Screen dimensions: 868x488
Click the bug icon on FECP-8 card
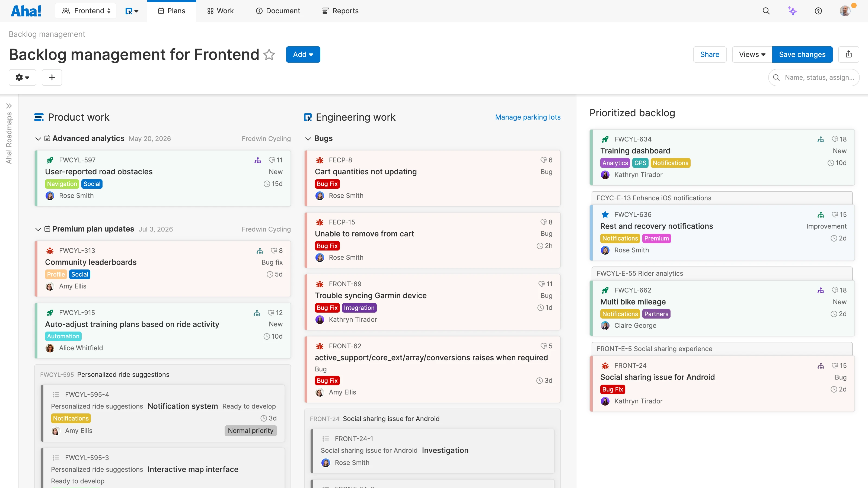click(320, 160)
